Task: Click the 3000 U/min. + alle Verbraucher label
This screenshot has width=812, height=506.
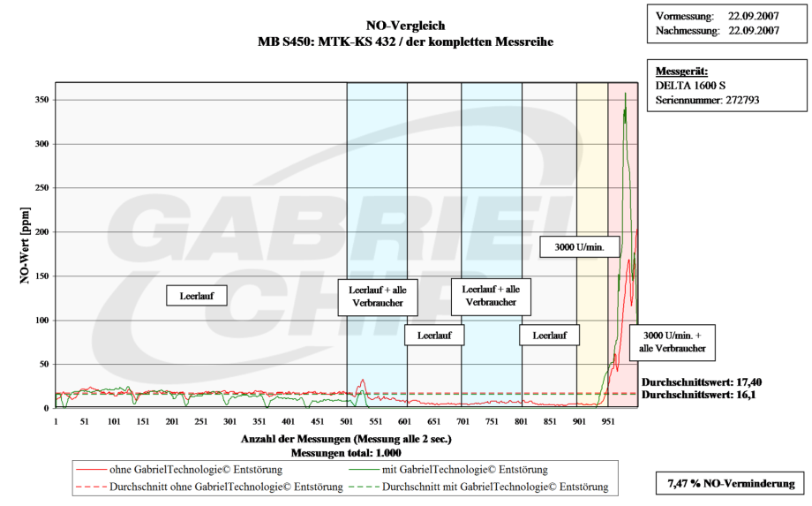Action: coord(672,342)
